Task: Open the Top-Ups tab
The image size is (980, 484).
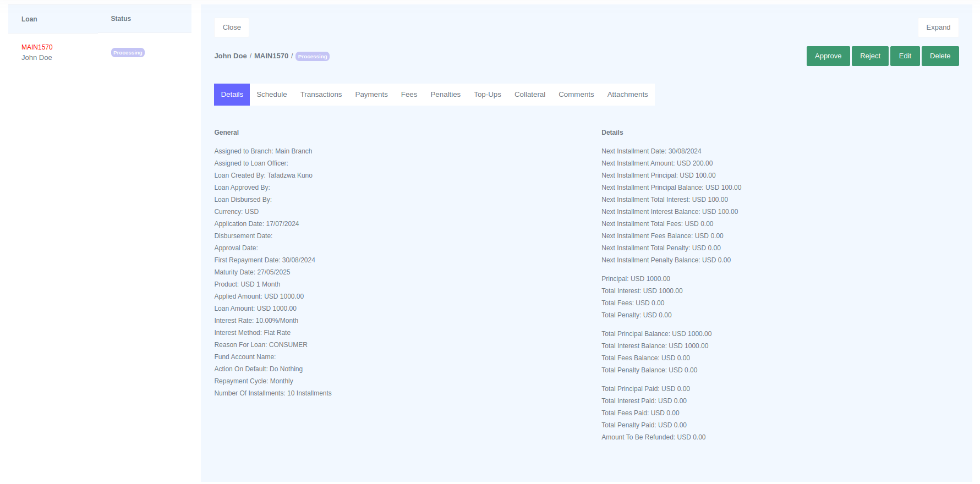Action: pyautogui.click(x=487, y=95)
